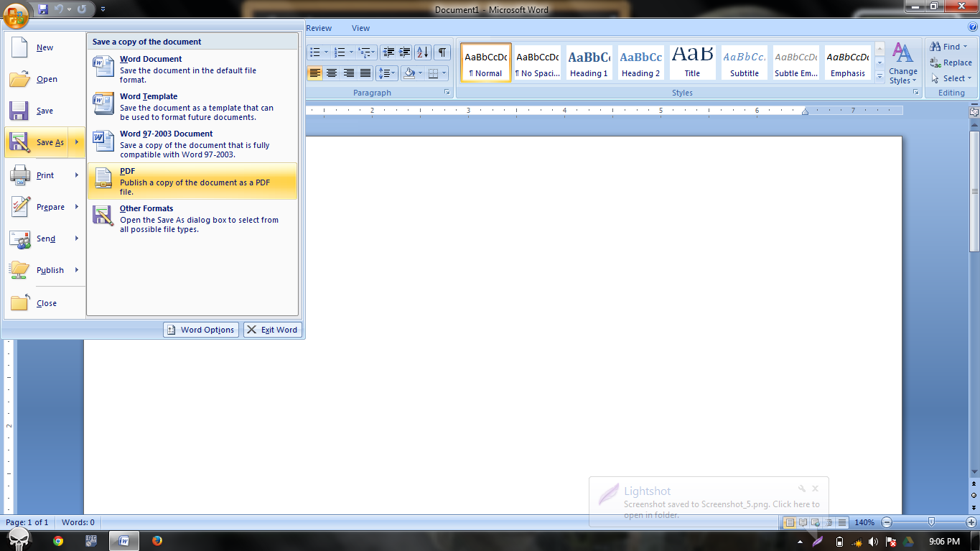This screenshot has width=980, height=551.
Task: Click the Exit Word button
Action: tap(273, 330)
